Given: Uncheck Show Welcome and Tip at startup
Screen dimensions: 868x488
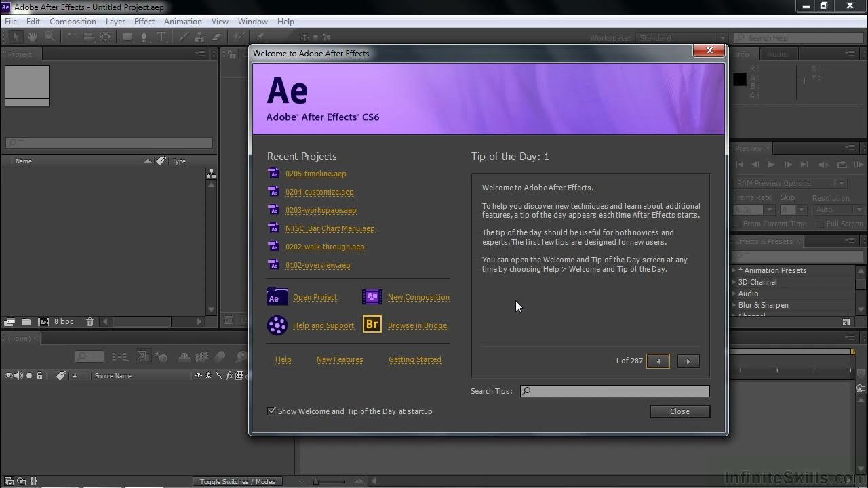Looking at the screenshot, I should pos(272,411).
